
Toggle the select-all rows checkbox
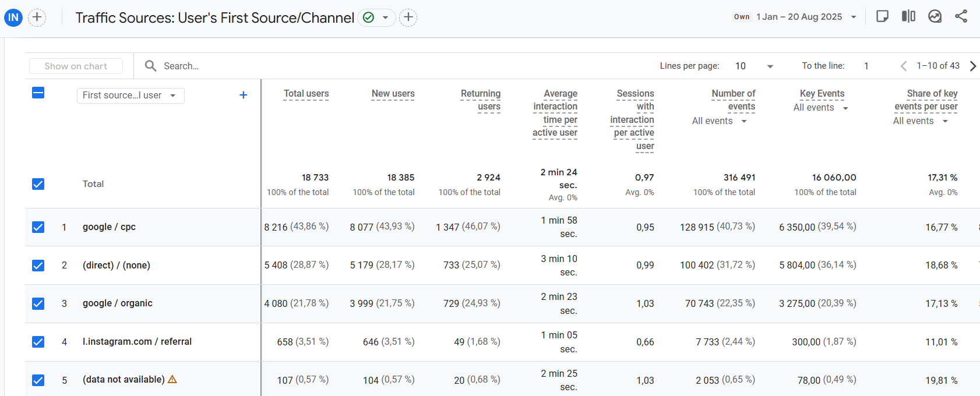pyautogui.click(x=38, y=93)
